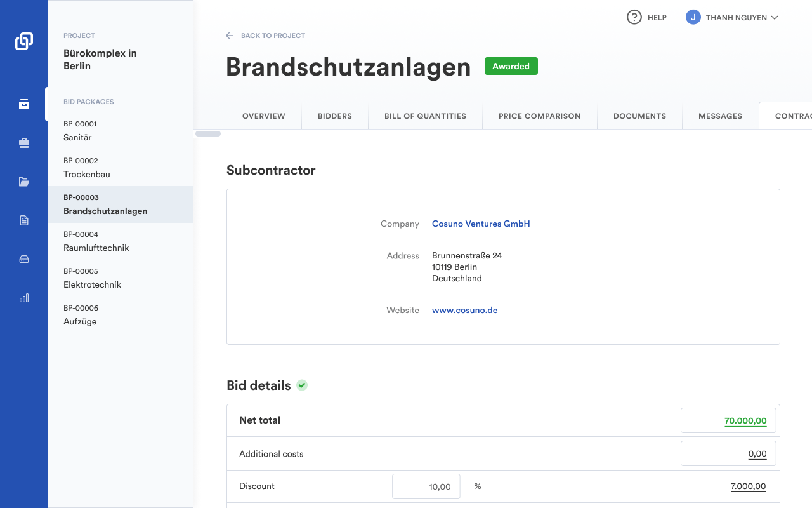Open the Cosuno Ventures GmbH company link
812x508 pixels.
[481, 224]
